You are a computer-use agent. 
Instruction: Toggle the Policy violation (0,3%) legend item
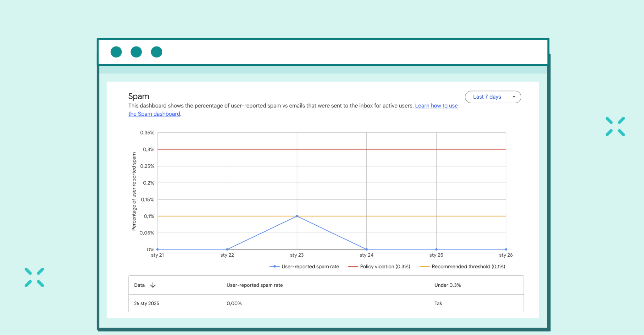(x=385, y=266)
